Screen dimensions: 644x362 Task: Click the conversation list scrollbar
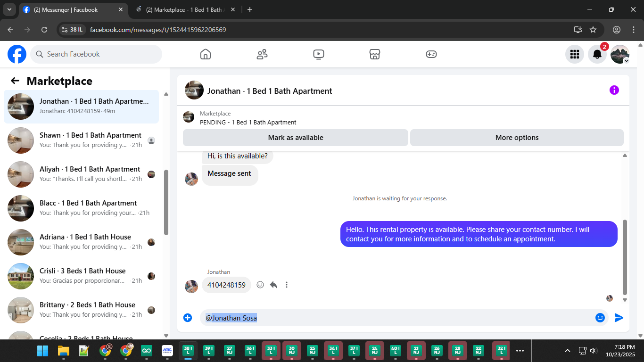(x=166, y=202)
